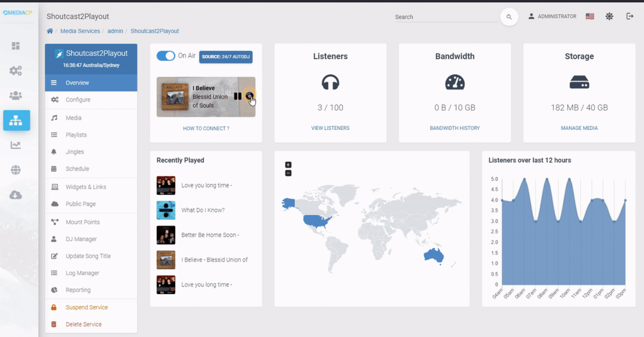Image resolution: width=644 pixels, height=337 pixels.
Task: Click the cloud download icon in left rail
Action: (16, 195)
